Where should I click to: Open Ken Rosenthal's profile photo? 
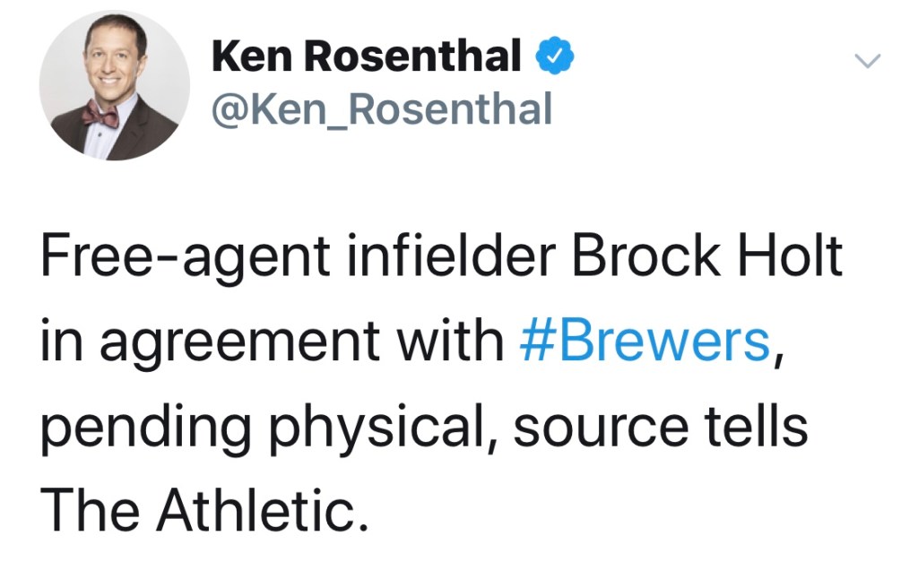tap(114, 85)
